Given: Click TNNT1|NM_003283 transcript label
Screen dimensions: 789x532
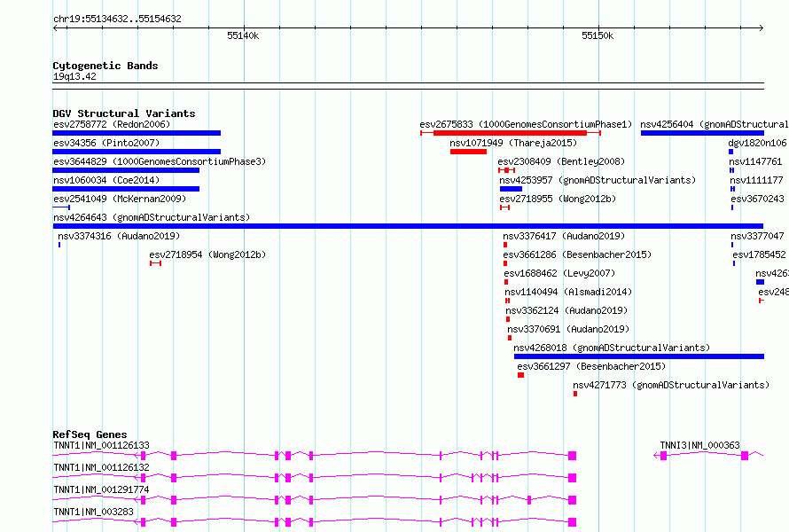Looking at the screenshot, I should tap(93, 512).
